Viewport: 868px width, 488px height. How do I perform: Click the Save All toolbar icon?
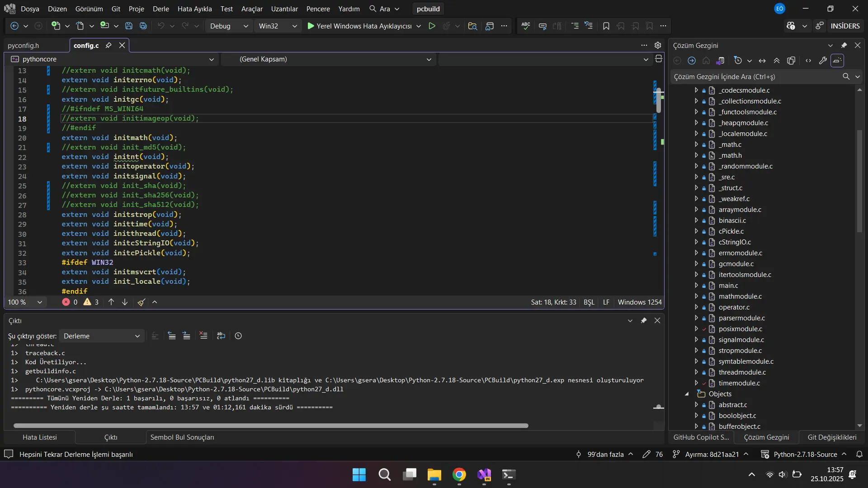point(143,26)
